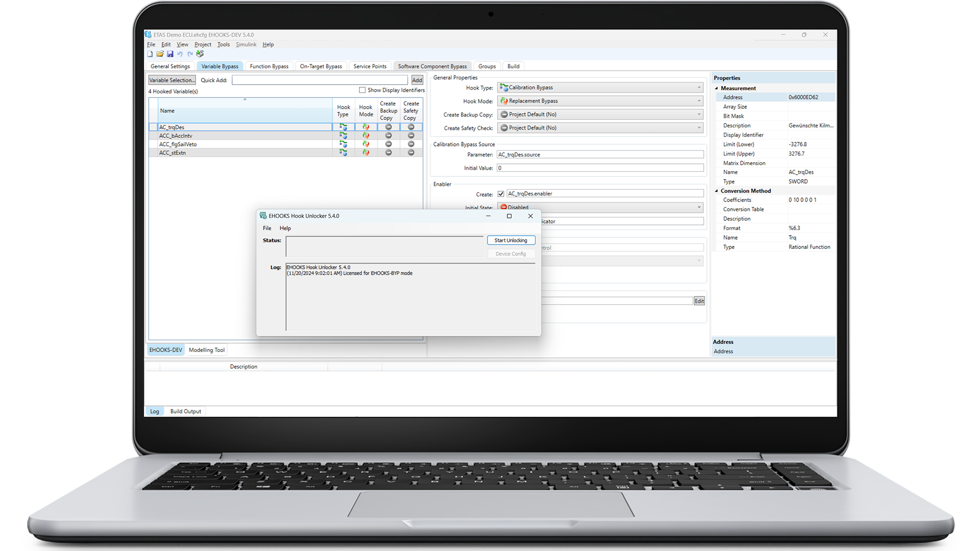Open the Create Safety Check dropdown
Viewport: 980px width, 551px height.
click(600, 128)
